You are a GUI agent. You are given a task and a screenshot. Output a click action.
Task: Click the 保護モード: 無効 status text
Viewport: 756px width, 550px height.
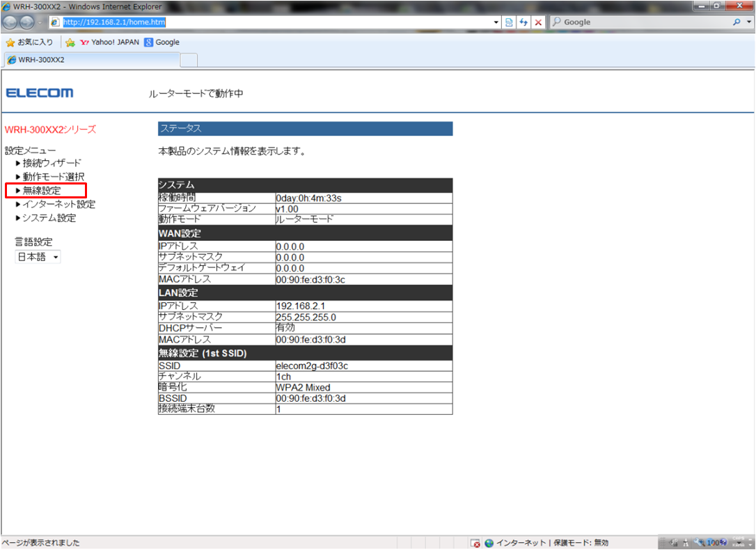[581, 543]
